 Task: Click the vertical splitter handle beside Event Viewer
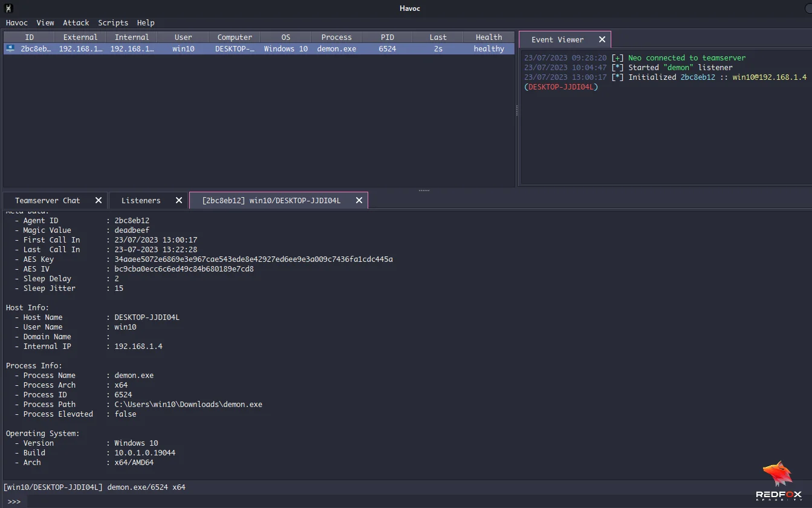(x=516, y=110)
